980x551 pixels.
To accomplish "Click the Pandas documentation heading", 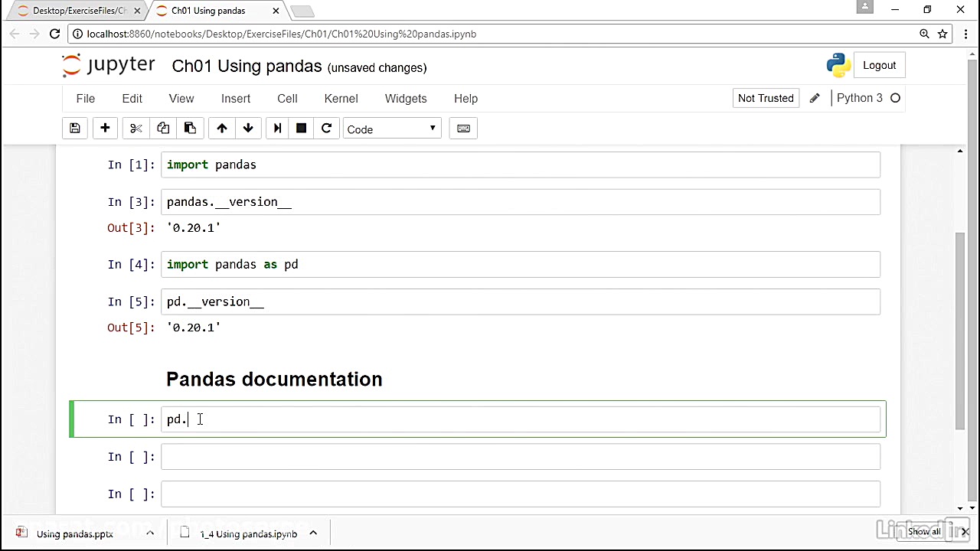I will 274,379.
